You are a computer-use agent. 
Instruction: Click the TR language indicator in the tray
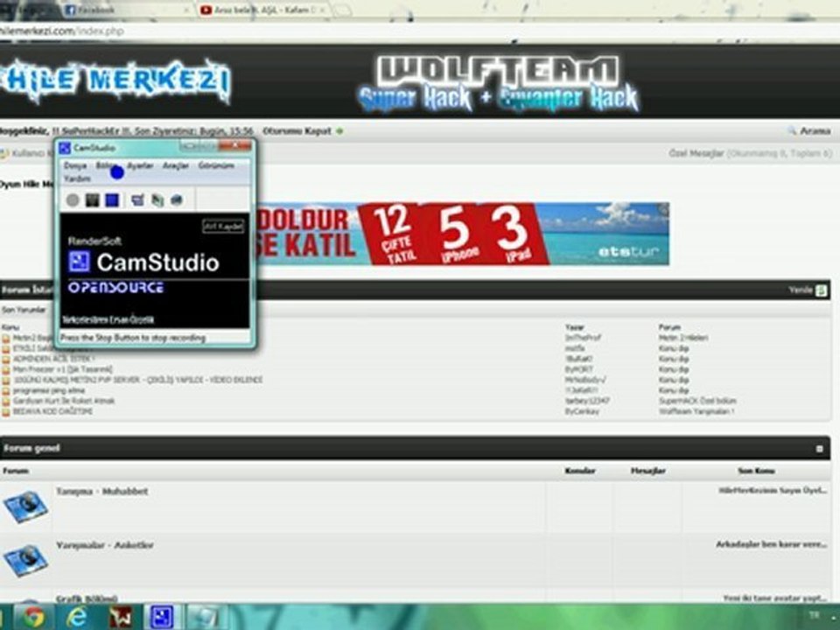pyautogui.click(x=814, y=615)
